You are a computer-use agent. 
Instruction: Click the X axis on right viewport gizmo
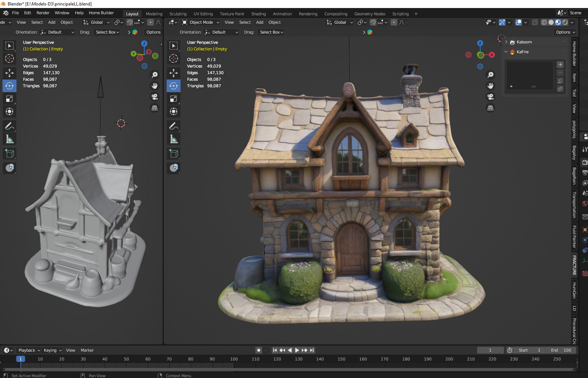[x=492, y=55]
